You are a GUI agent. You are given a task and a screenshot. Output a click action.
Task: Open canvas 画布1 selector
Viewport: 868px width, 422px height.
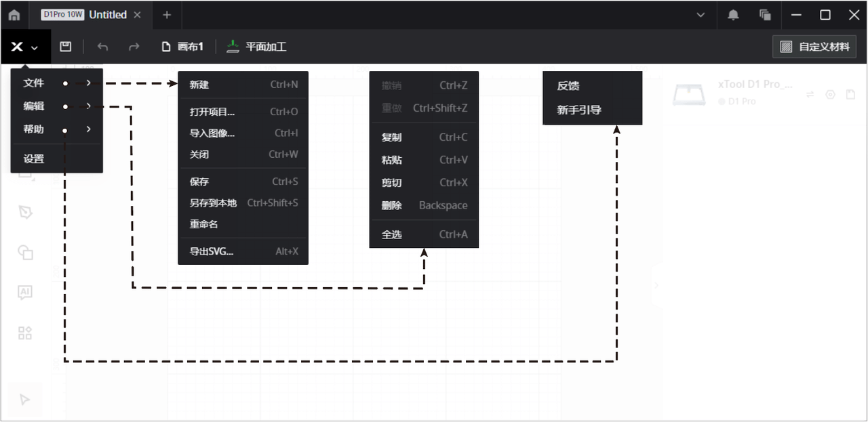[x=182, y=47]
